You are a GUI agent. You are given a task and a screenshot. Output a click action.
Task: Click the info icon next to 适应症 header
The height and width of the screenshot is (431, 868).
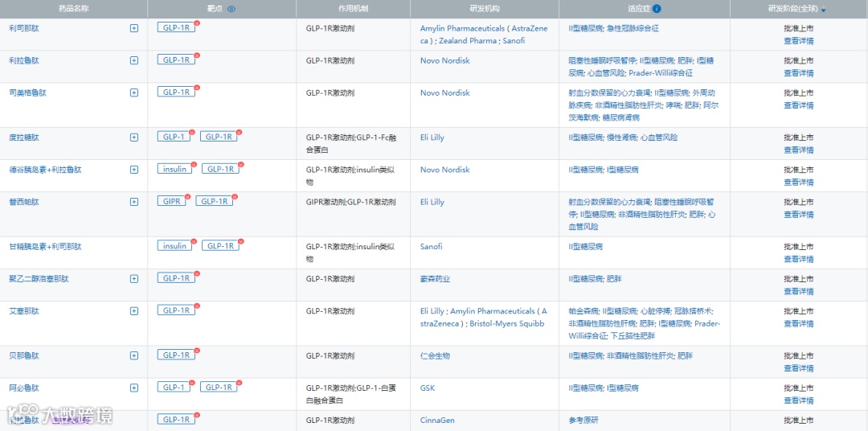click(657, 9)
